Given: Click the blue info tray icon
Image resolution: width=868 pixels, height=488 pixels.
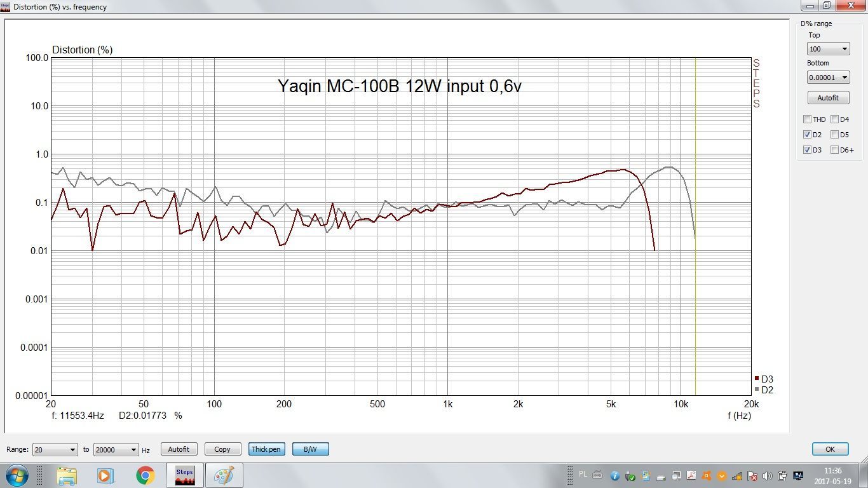Looking at the screenshot, I should [x=615, y=476].
